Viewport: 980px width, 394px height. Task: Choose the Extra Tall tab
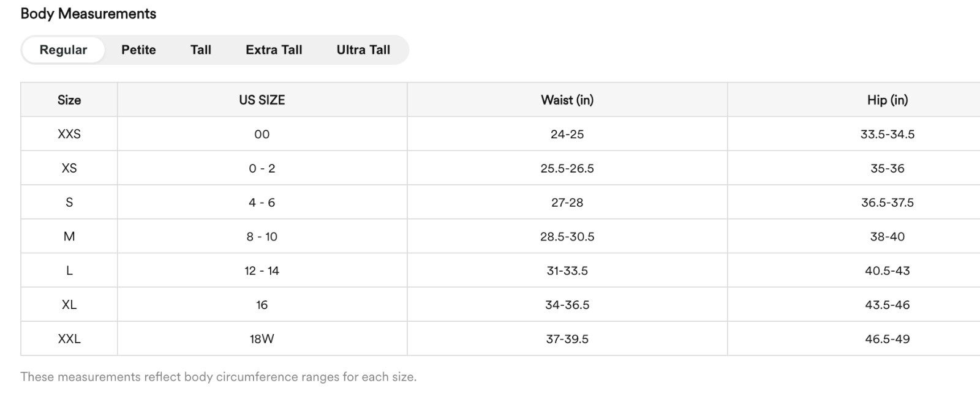point(274,50)
